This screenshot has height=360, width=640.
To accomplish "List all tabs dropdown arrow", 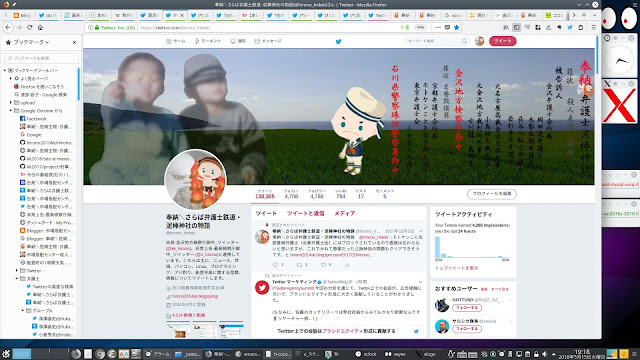I will [x=594, y=15].
